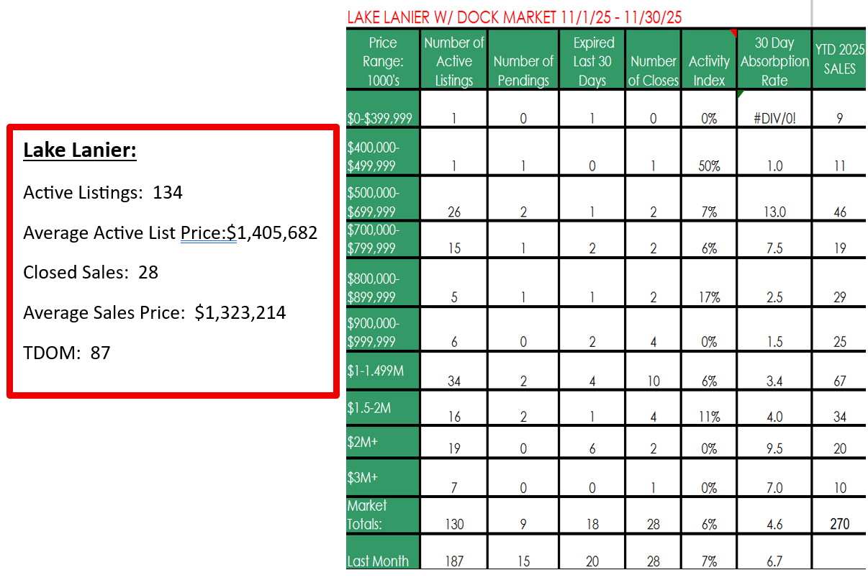Select the Expired Last 30 Days header
The width and height of the screenshot is (868, 588).
click(x=592, y=61)
